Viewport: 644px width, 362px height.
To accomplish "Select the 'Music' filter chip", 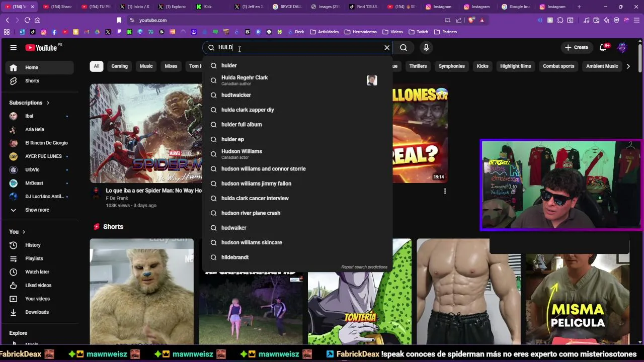I will 146,66.
